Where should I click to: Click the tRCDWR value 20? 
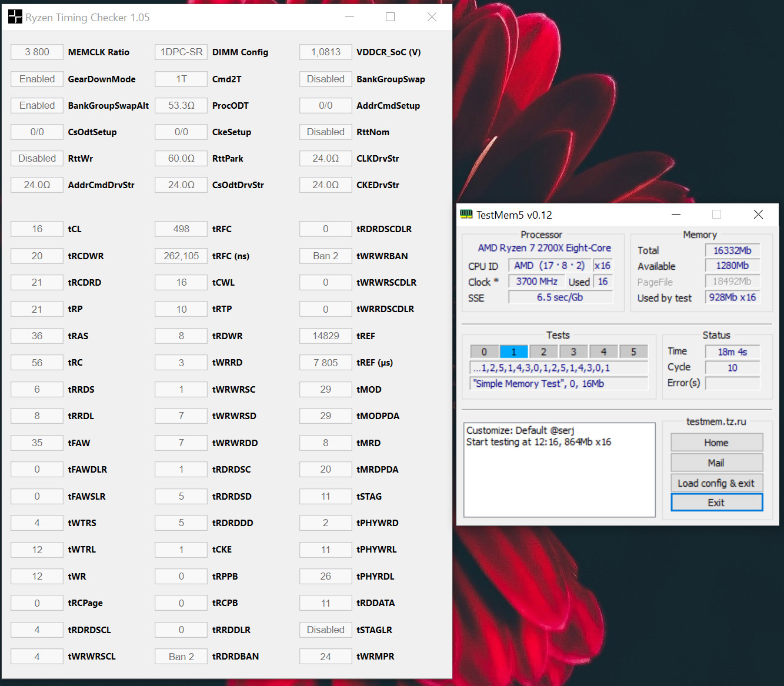pyautogui.click(x=37, y=256)
